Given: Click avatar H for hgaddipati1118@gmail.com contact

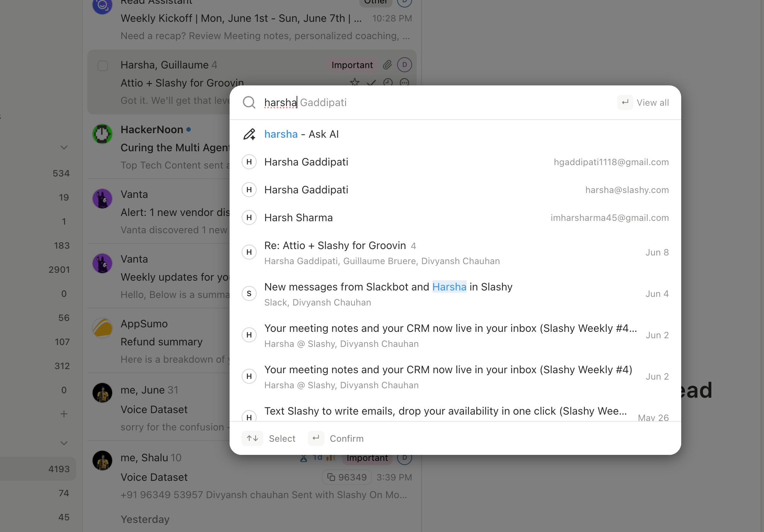Looking at the screenshot, I should coord(249,162).
